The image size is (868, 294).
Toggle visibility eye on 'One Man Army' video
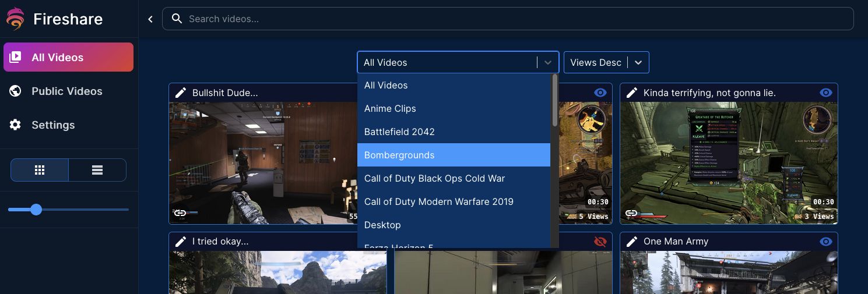825,241
